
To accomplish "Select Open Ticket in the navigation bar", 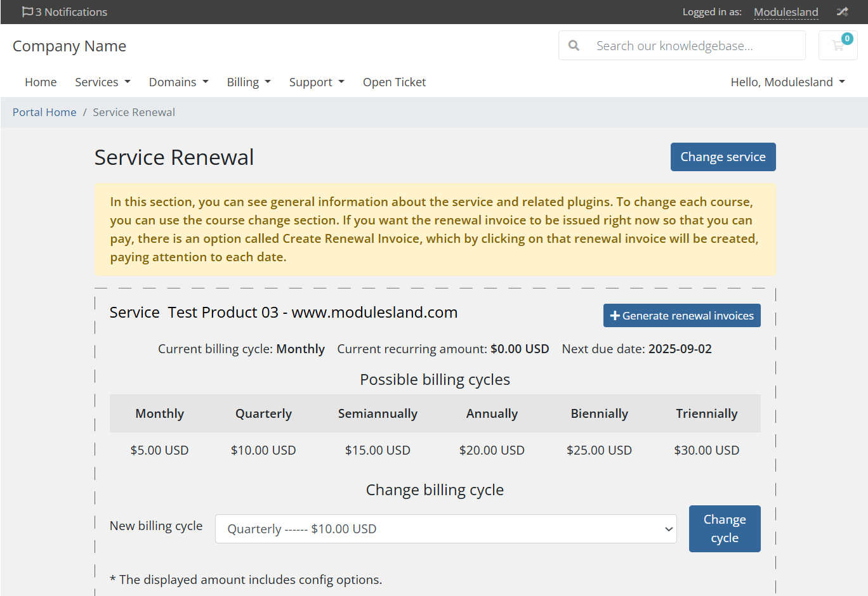I will (394, 82).
